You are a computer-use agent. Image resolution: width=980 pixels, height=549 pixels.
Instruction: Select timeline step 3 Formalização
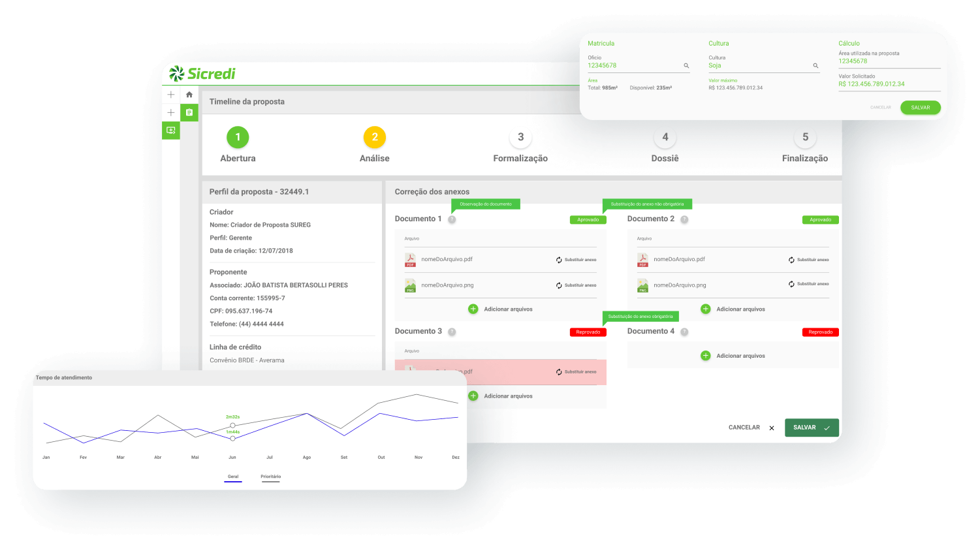(520, 137)
